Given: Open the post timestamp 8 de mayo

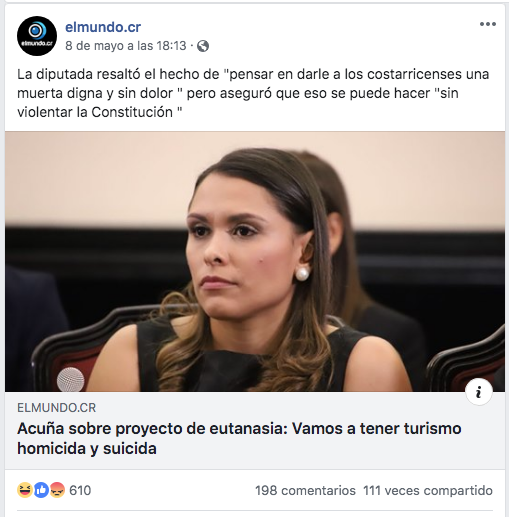Looking at the screenshot, I should (126, 46).
